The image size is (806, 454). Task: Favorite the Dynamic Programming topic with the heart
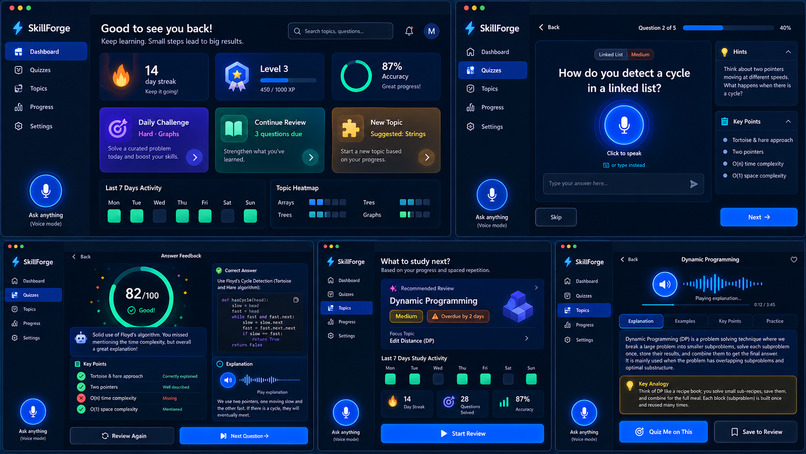pyautogui.click(x=794, y=260)
